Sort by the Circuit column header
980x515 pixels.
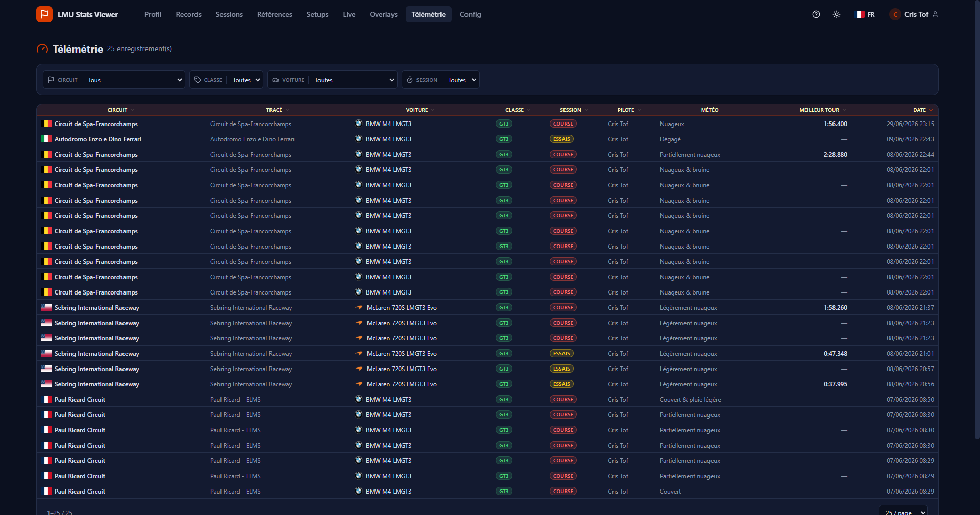(x=120, y=110)
